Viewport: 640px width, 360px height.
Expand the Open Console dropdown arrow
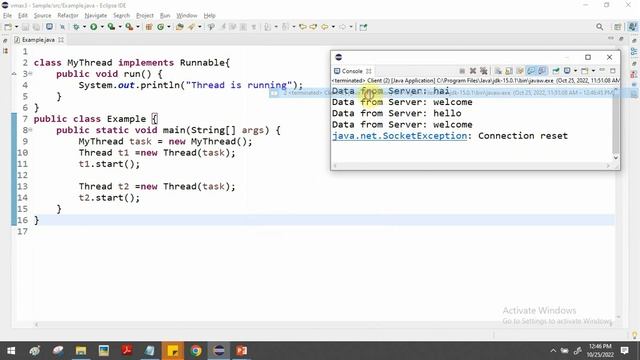pos(593,71)
